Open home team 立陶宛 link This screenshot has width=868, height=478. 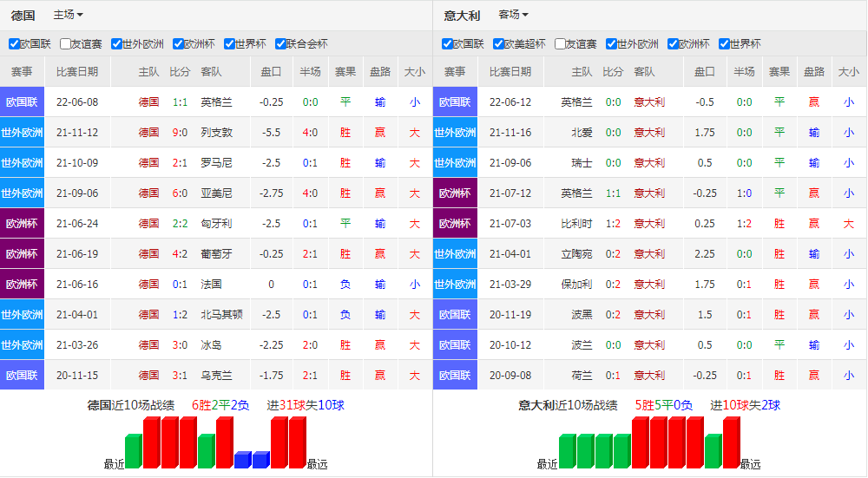577,254
